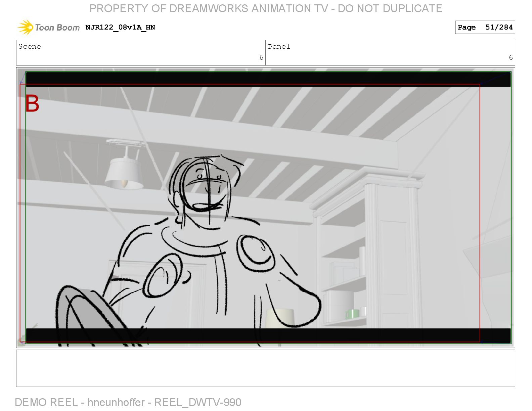Viewport: 532px width, 411px height.
Task: Click the empty dialogue notes box
Action: point(265,368)
